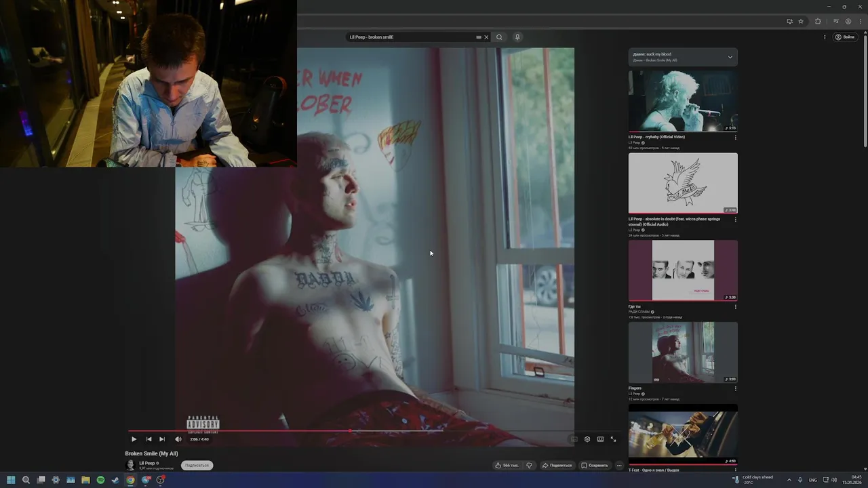Open the Lil Peep channel avatar
This screenshot has height=488, width=868.
(130, 466)
